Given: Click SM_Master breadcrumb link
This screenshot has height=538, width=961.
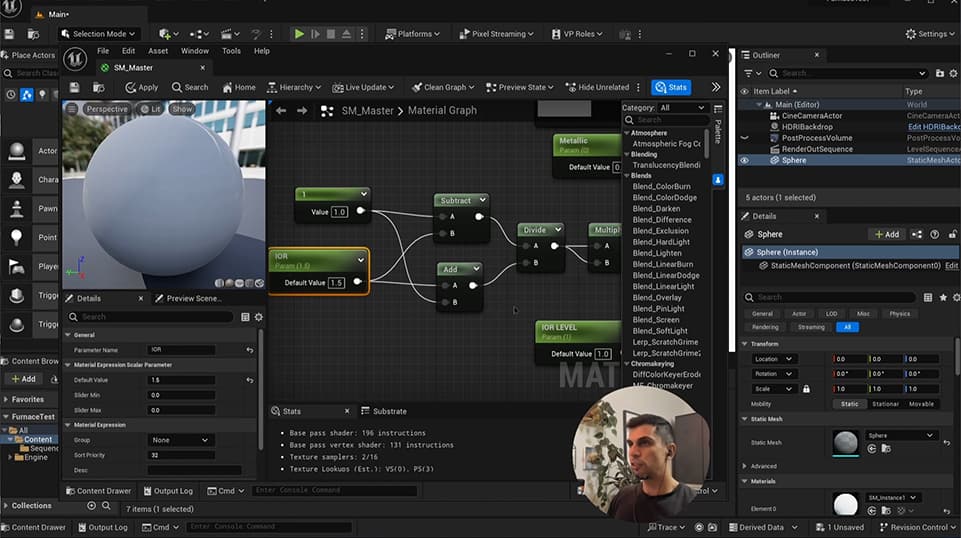Looking at the screenshot, I should [x=367, y=110].
